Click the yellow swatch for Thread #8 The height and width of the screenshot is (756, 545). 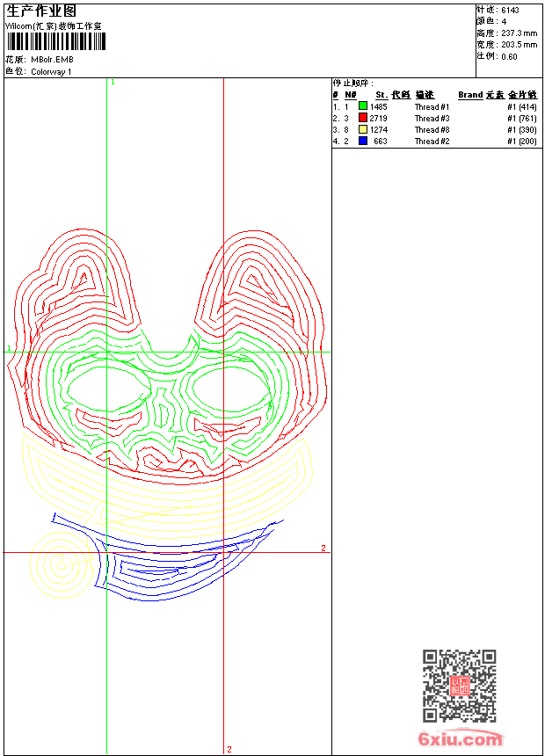[363, 129]
